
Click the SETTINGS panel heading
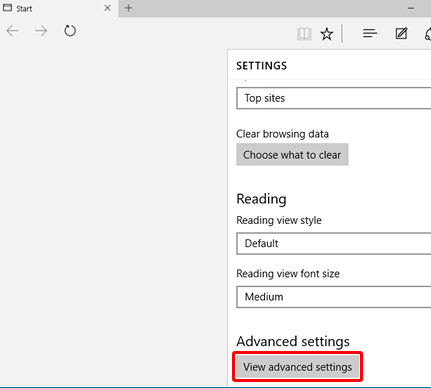pyautogui.click(x=262, y=66)
